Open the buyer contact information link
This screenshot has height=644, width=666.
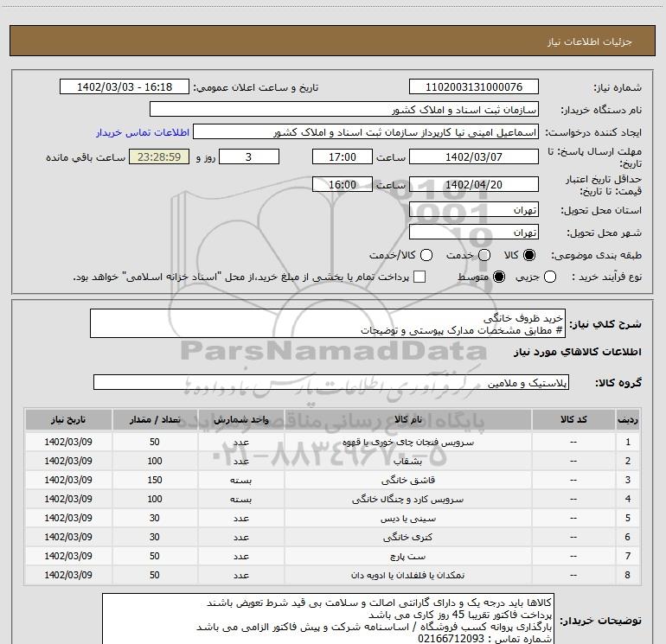(x=143, y=132)
